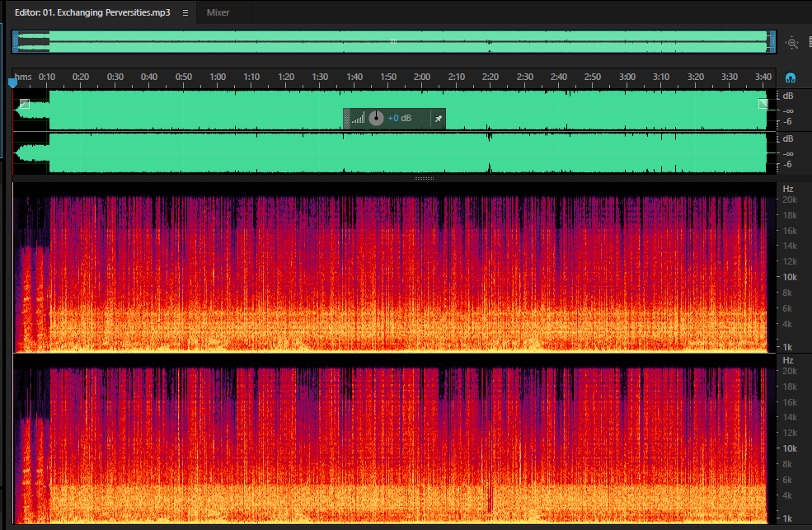Click the right grip of overview navigator

tap(772, 41)
